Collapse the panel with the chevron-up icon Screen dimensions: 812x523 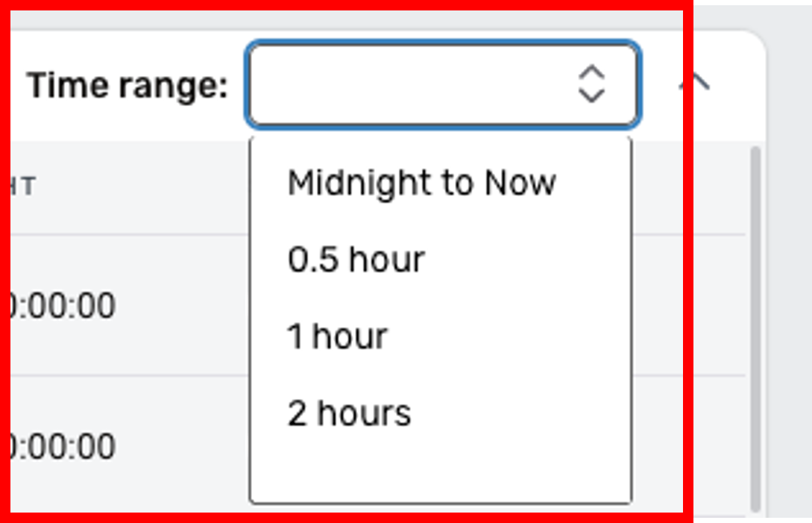pos(694,81)
